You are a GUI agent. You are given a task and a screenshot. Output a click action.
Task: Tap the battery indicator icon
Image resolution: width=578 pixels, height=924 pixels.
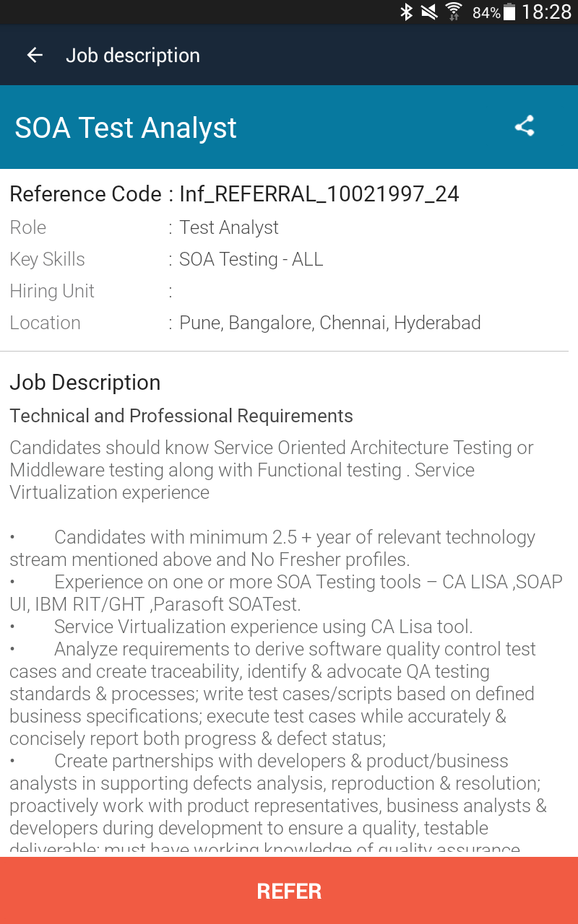pos(510,12)
